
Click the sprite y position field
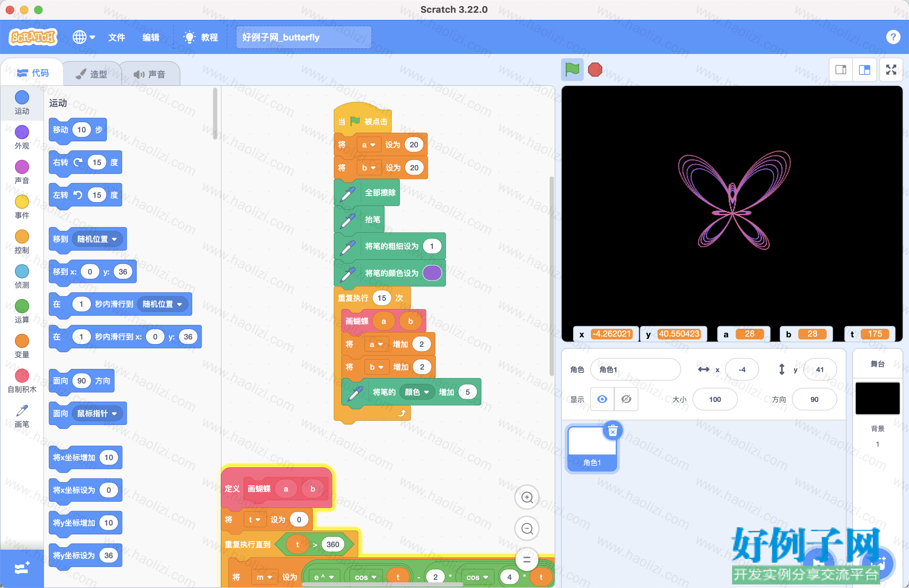click(x=820, y=369)
